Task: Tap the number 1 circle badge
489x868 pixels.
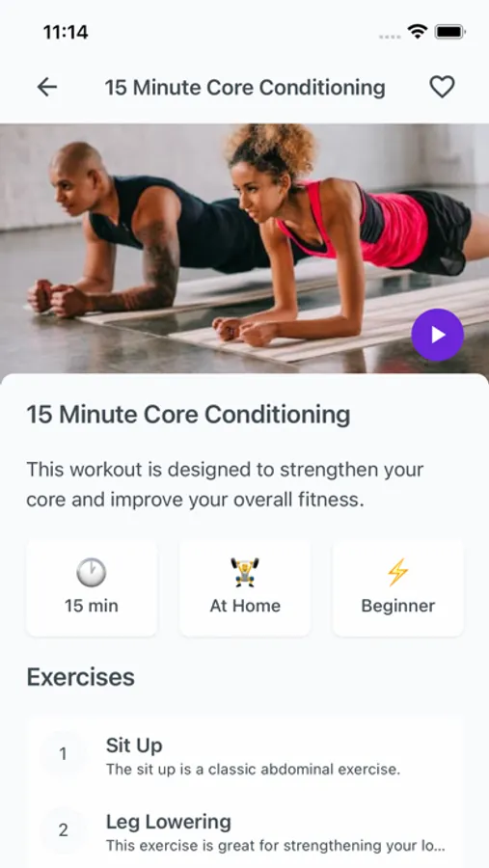Action: pyautogui.click(x=63, y=754)
